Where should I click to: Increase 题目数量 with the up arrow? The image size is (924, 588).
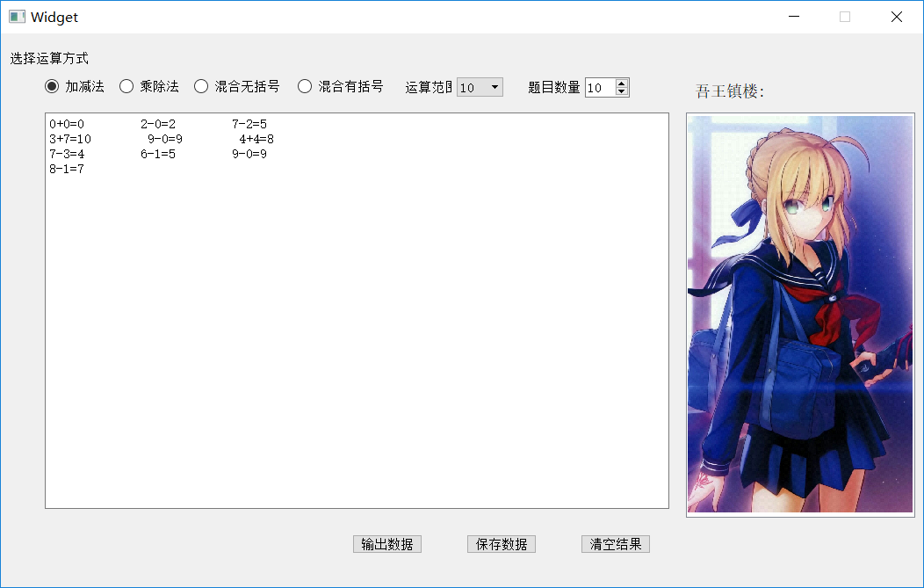point(622,83)
